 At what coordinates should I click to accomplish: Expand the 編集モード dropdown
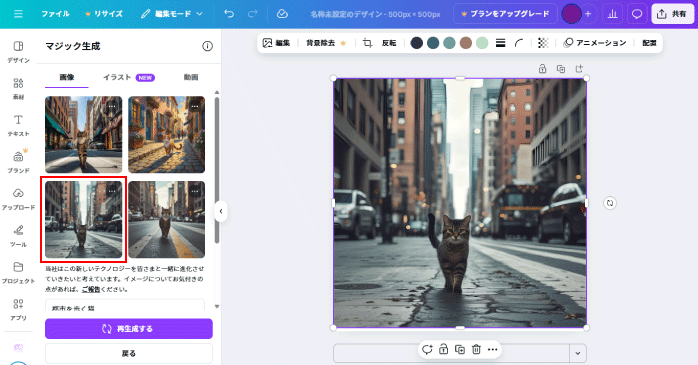click(172, 14)
